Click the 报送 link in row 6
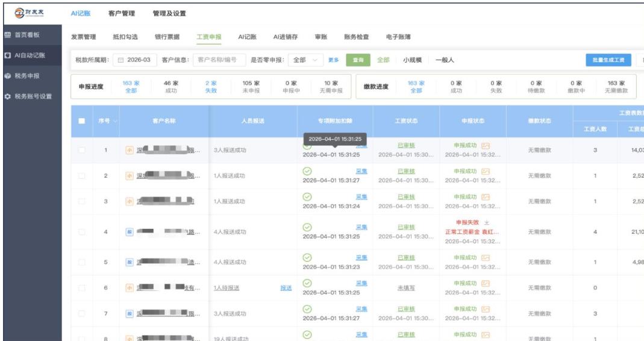644x341 pixels. (x=286, y=288)
